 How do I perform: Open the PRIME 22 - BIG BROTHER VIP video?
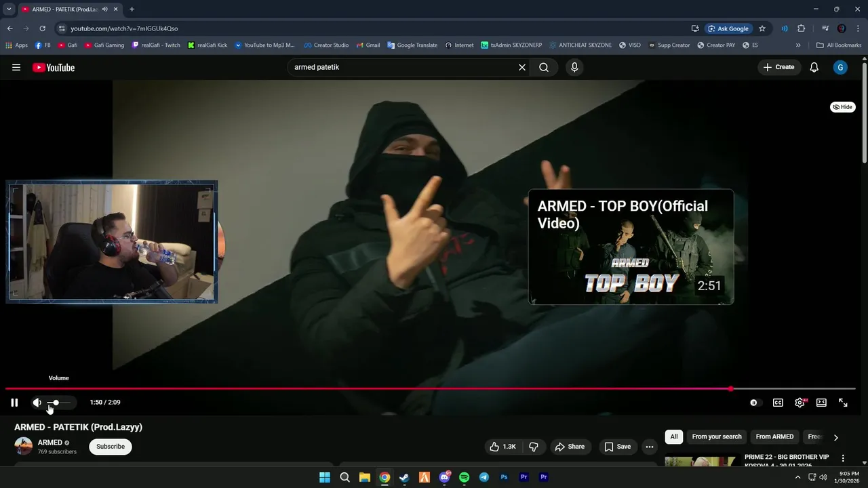coord(787,461)
